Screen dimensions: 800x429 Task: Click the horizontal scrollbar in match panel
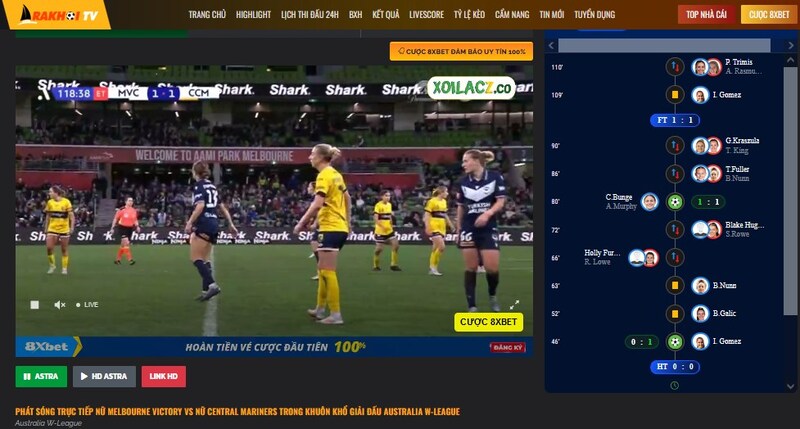(x=664, y=45)
